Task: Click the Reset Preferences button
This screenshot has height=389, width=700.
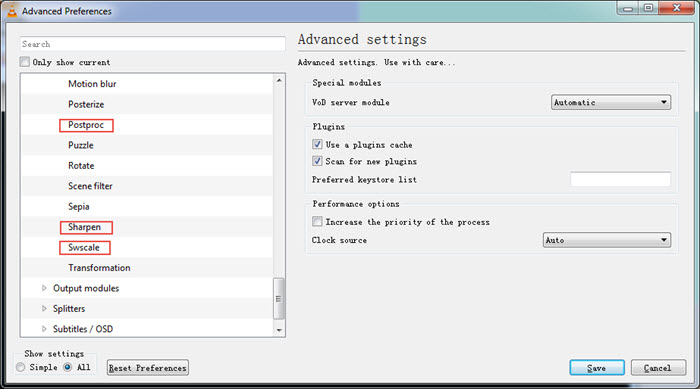Action: click(x=147, y=368)
